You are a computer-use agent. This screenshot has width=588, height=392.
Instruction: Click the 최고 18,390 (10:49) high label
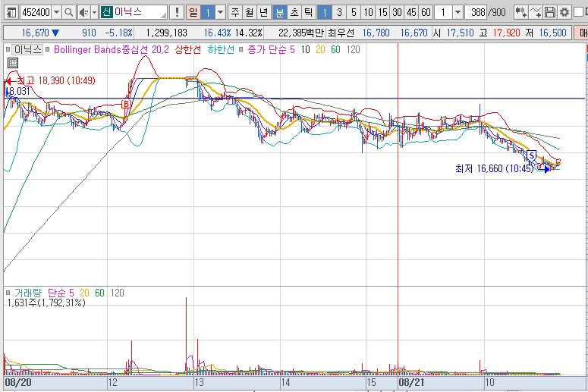tap(56, 80)
